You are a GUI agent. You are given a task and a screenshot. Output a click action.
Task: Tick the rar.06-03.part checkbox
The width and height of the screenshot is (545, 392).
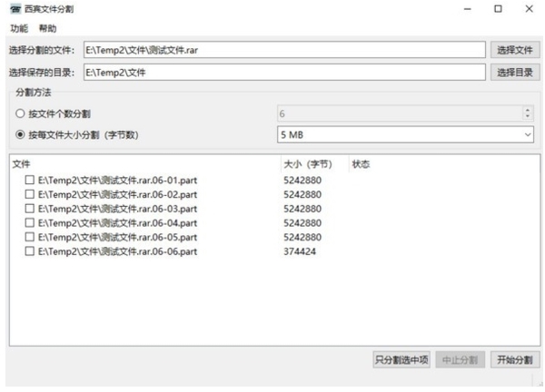coord(30,209)
